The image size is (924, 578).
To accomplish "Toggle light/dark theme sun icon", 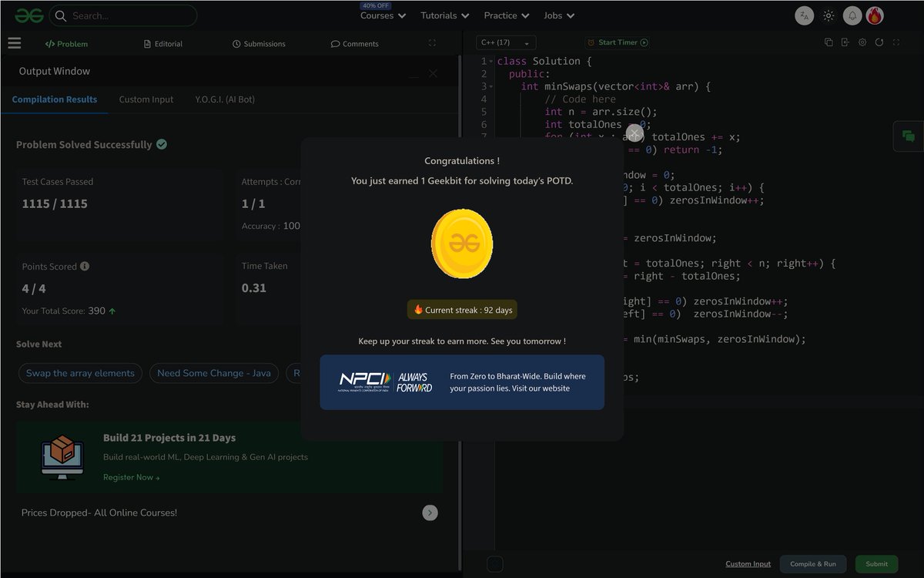I will [x=829, y=15].
